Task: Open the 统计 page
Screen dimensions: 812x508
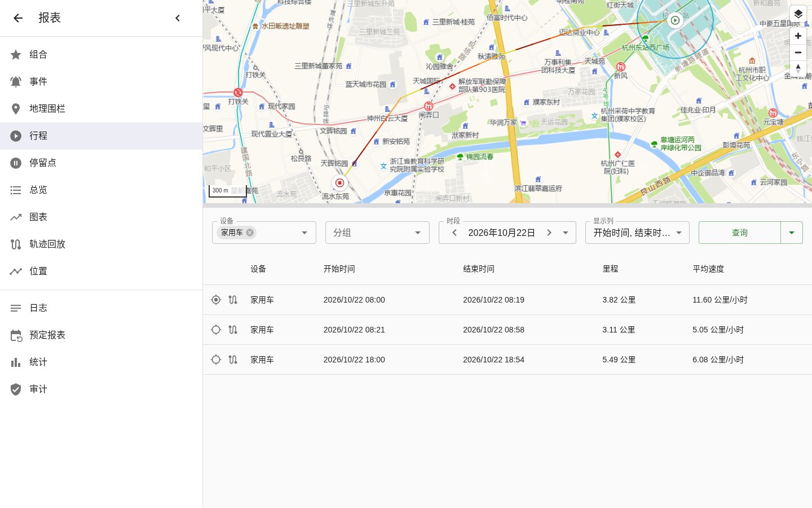Action: click(101, 362)
